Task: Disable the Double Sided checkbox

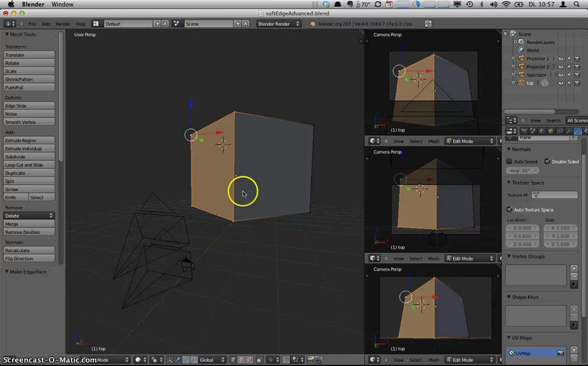Action: click(x=547, y=161)
